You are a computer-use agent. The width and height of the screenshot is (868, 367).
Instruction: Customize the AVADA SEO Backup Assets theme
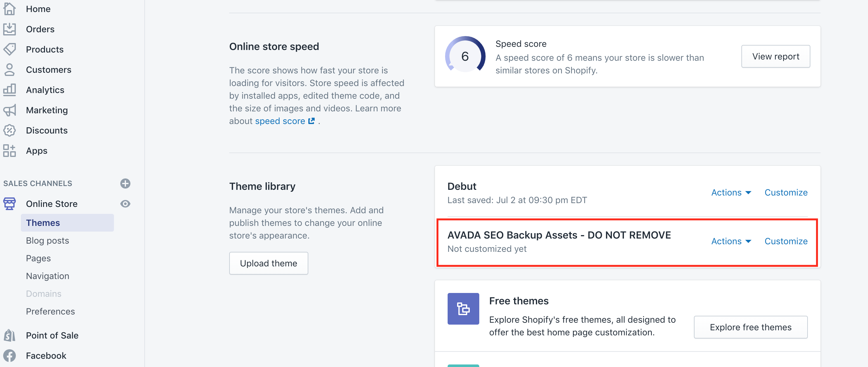click(786, 241)
